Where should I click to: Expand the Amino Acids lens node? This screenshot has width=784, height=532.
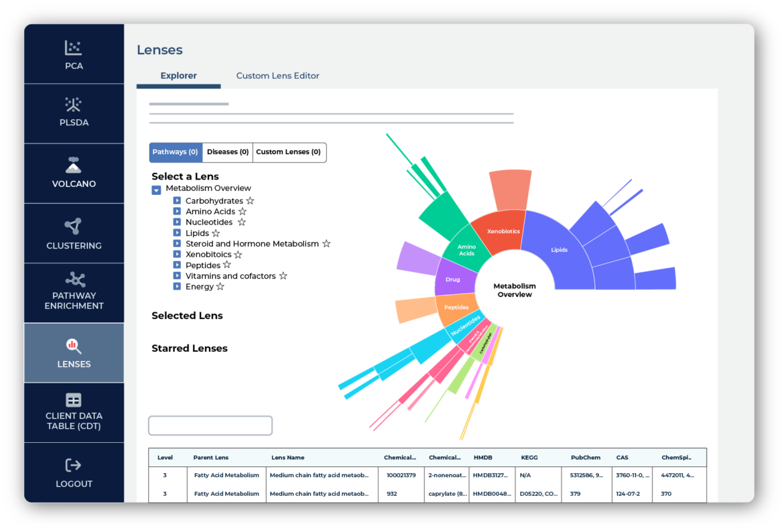(x=177, y=212)
